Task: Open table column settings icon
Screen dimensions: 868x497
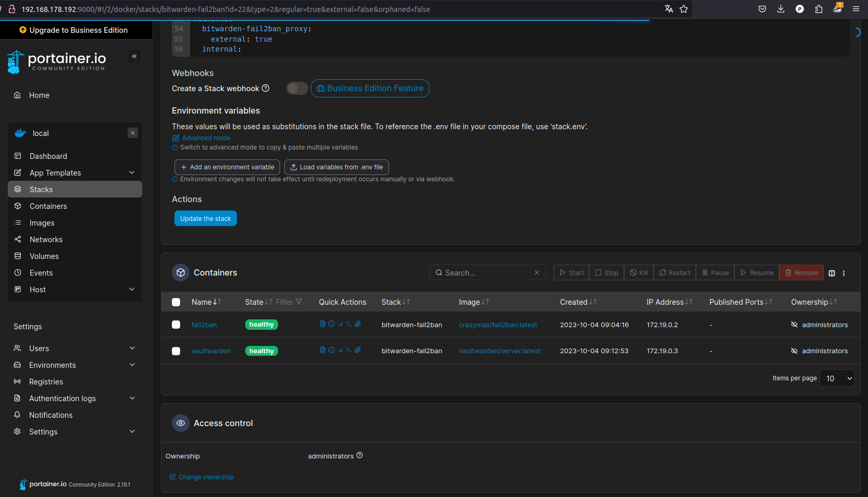Action: 832,273
